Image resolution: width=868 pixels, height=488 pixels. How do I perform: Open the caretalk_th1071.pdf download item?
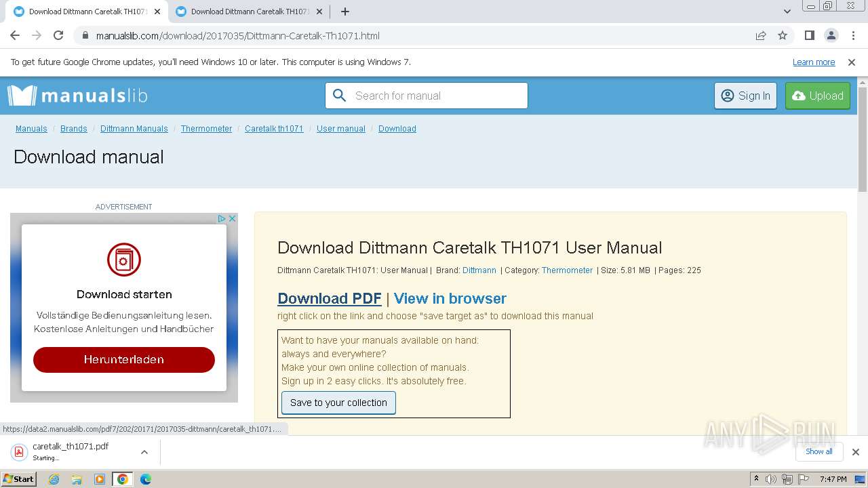click(x=71, y=451)
